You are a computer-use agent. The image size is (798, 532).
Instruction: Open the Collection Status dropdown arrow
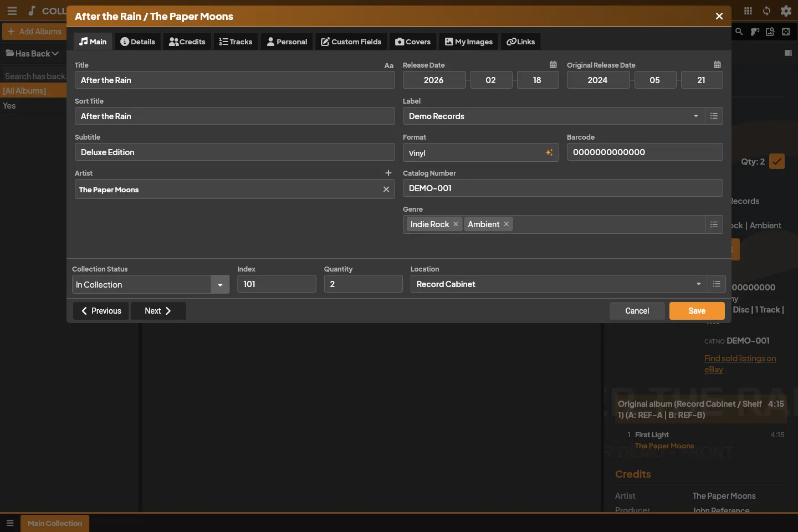(x=220, y=285)
